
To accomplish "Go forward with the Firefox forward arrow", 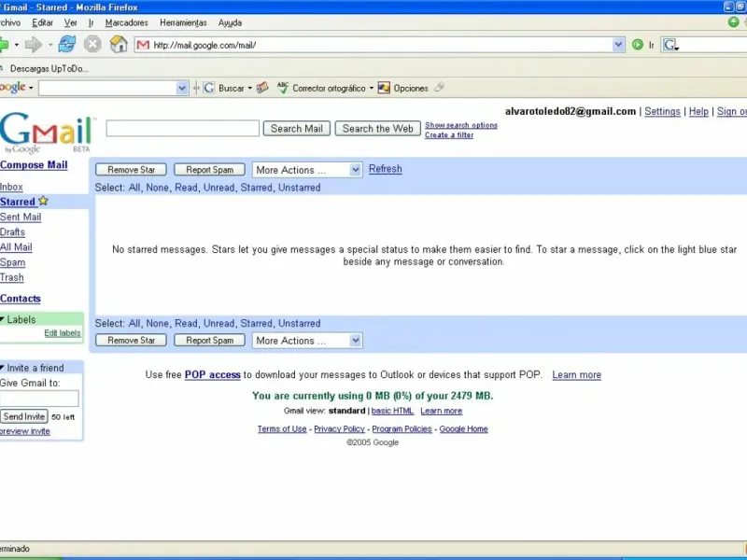I will point(34,45).
